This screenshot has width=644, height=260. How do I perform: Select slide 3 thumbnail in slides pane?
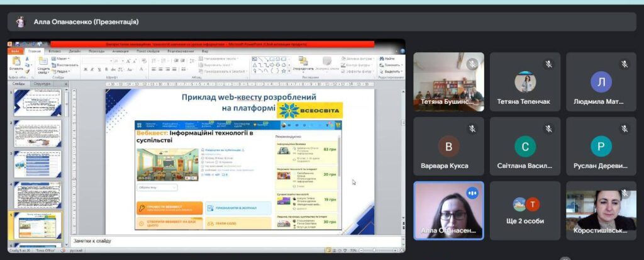tap(38, 164)
